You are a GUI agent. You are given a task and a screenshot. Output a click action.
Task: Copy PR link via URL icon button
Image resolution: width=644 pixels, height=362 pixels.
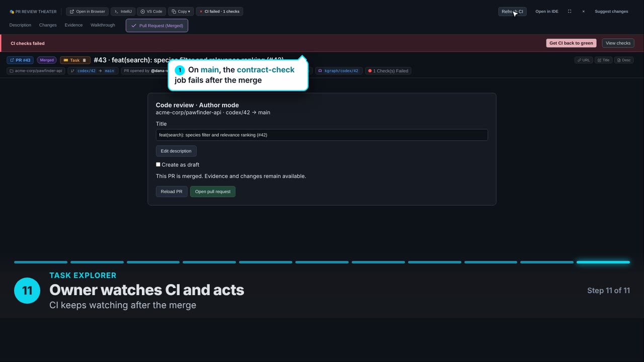point(584,60)
